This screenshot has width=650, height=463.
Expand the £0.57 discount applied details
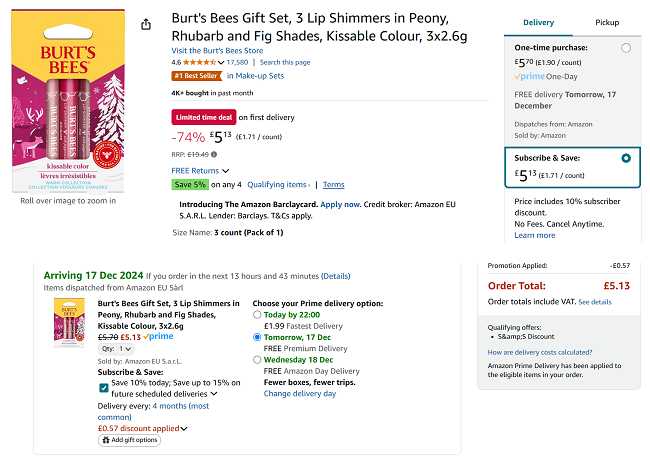[x=184, y=429]
